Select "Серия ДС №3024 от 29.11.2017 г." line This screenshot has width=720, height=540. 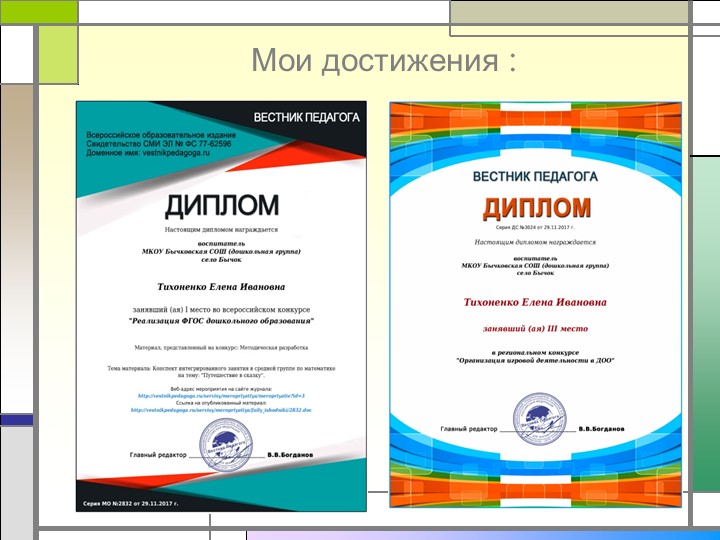coord(535,227)
